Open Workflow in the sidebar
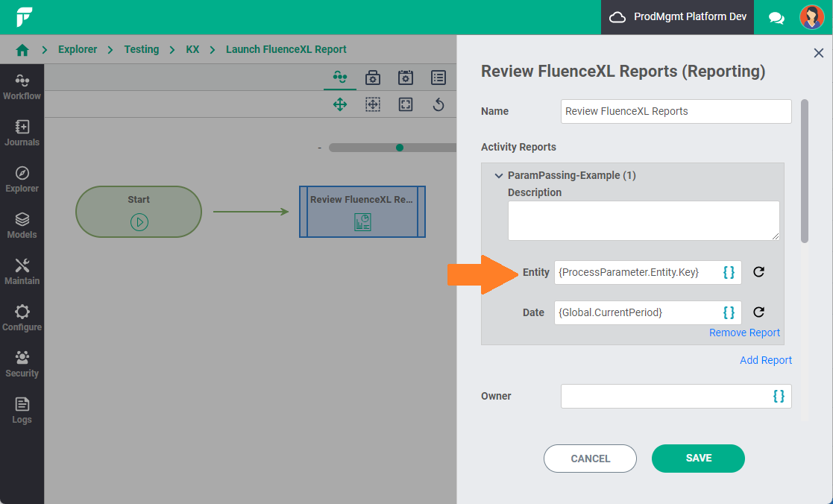The image size is (833, 504). click(x=22, y=87)
